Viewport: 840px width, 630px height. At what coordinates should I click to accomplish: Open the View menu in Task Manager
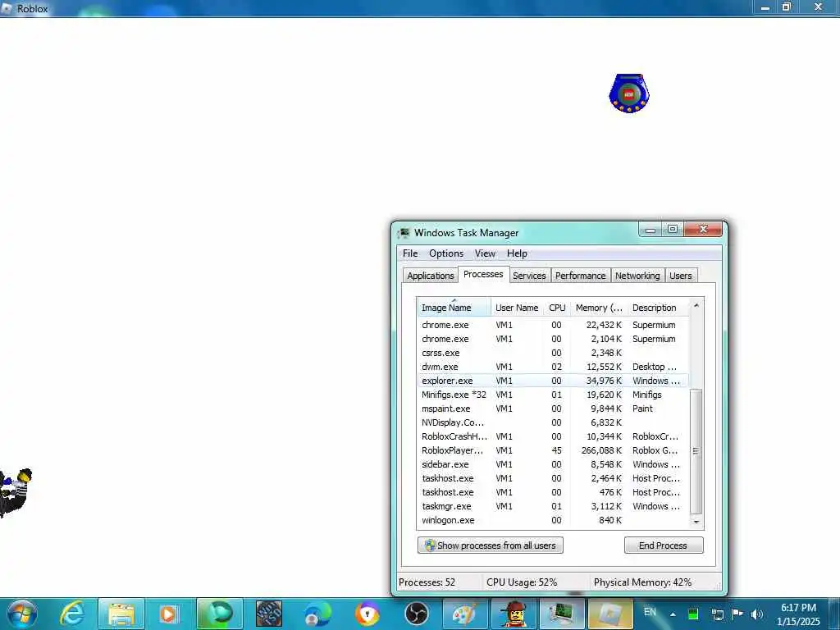coord(485,253)
